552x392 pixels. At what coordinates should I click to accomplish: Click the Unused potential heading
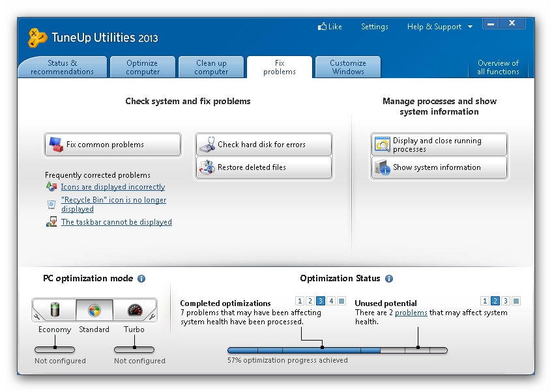(386, 303)
